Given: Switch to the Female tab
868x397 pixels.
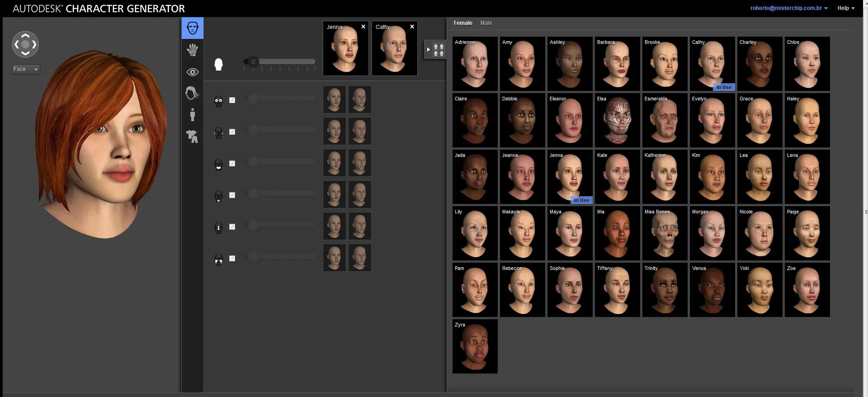Looking at the screenshot, I should coord(463,23).
